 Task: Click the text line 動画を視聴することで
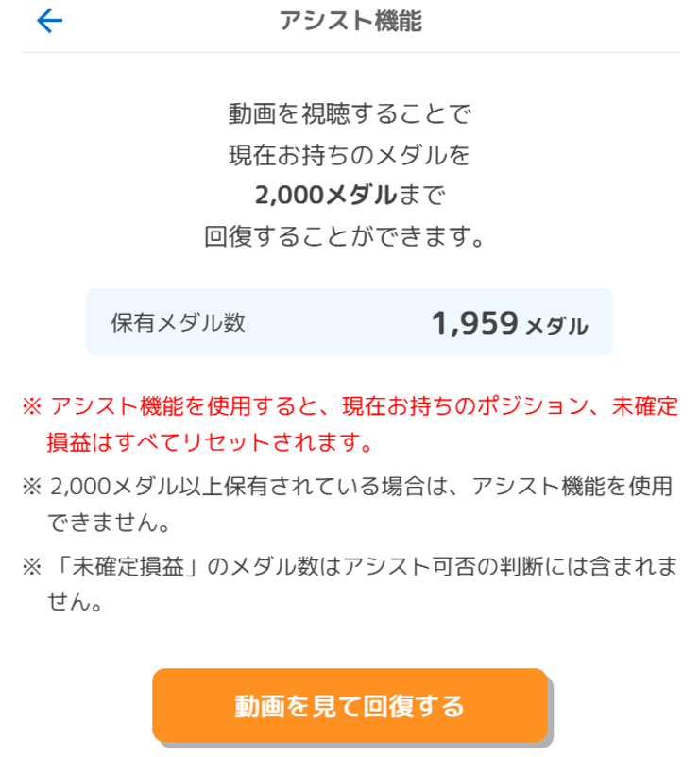350,115
